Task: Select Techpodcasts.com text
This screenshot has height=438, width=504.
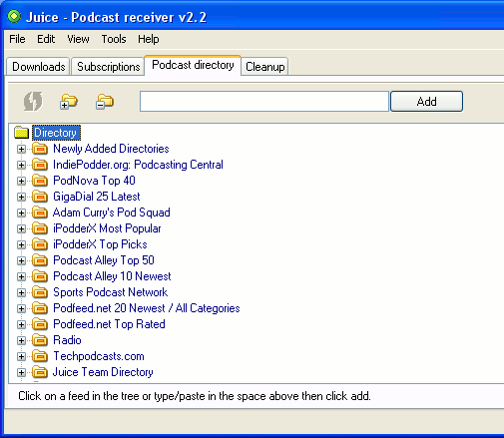Action: click(x=99, y=356)
